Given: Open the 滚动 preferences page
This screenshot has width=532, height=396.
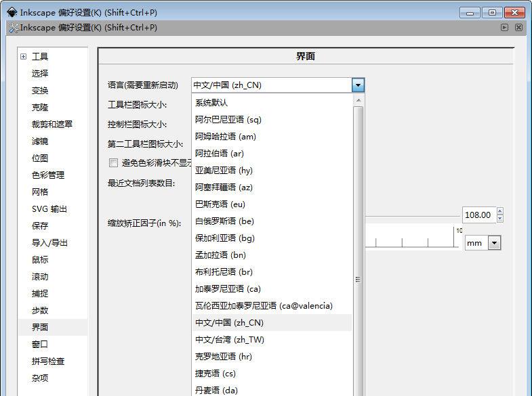Looking at the screenshot, I should point(40,277).
